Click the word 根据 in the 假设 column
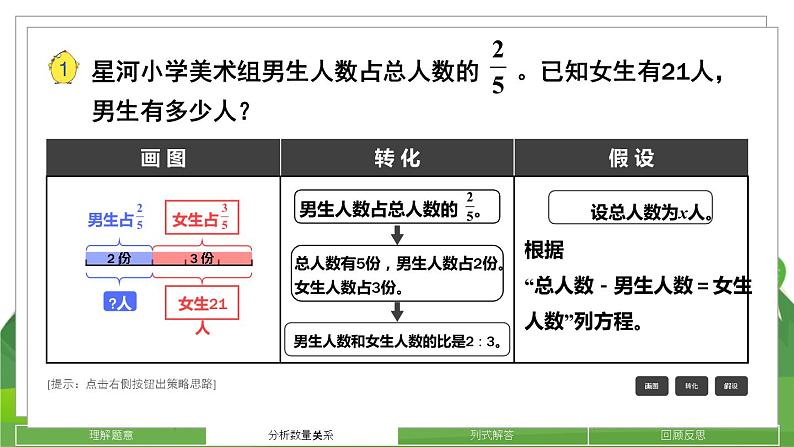This screenshot has height=447, width=794. pos(544,250)
